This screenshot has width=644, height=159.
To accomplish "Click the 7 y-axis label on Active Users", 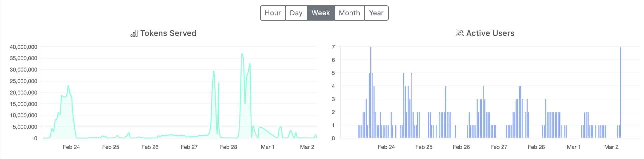I will [x=333, y=47].
